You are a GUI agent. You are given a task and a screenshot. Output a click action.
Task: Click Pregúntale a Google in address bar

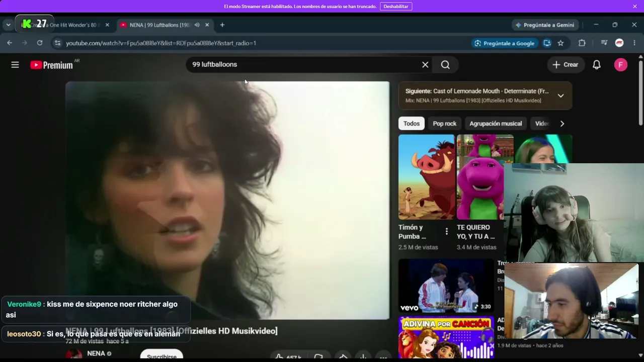pyautogui.click(x=505, y=43)
